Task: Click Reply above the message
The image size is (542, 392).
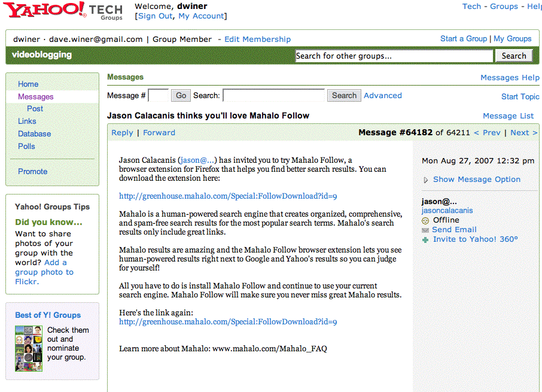Action: pyautogui.click(x=122, y=132)
